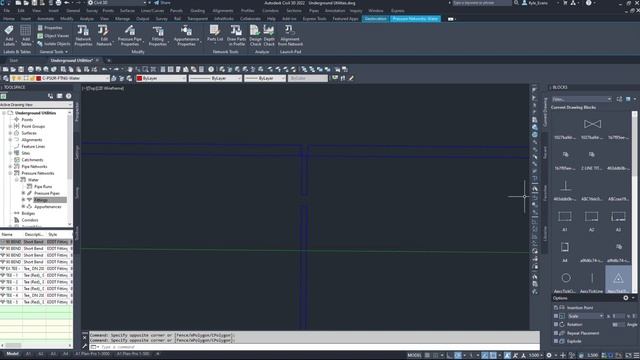Expand the Appurtenances tree node
Screen dimensions: 640x360
click(23, 207)
